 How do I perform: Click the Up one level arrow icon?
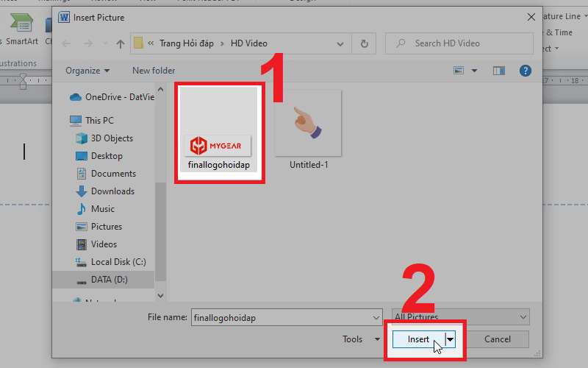tap(121, 43)
